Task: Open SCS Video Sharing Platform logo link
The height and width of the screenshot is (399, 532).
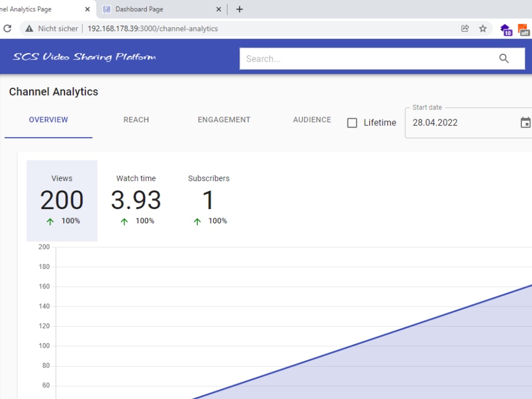Action: (85, 57)
